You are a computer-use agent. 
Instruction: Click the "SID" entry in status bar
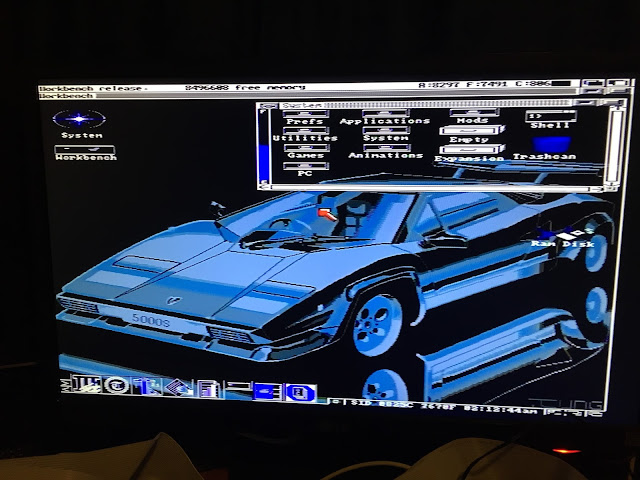(x=359, y=403)
